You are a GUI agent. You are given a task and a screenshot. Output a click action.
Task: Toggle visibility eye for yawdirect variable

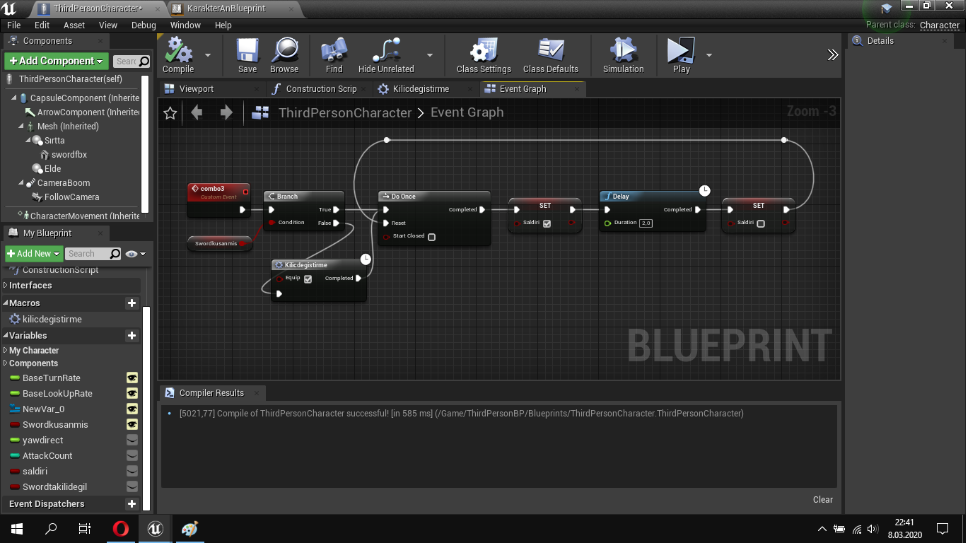[132, 440]
